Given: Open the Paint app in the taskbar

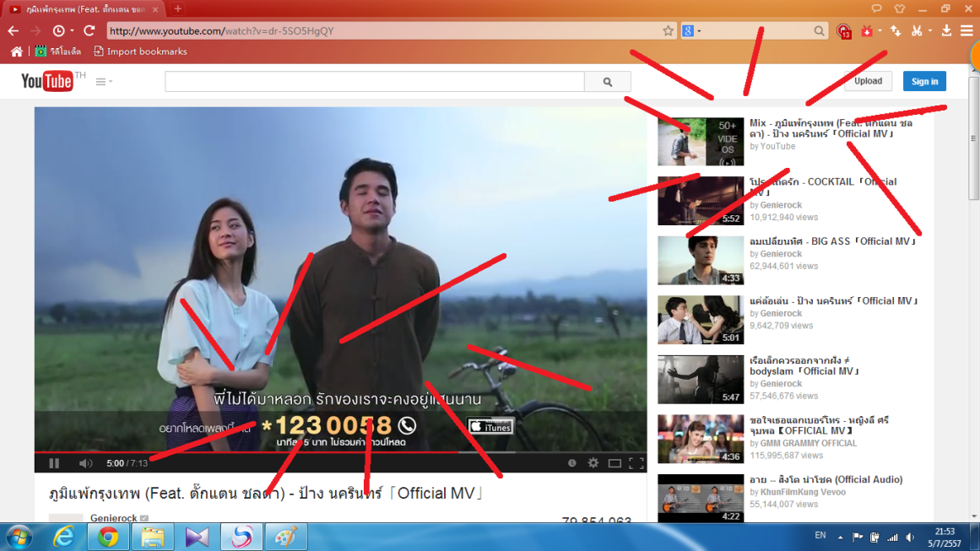Looking at the screenshot, I should click(x=285, y=537).
